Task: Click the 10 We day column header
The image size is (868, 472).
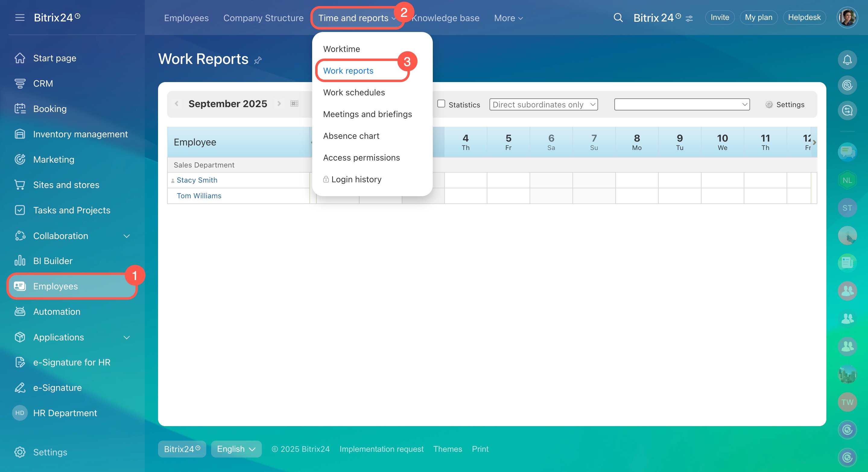Action: tap(722, 142)
